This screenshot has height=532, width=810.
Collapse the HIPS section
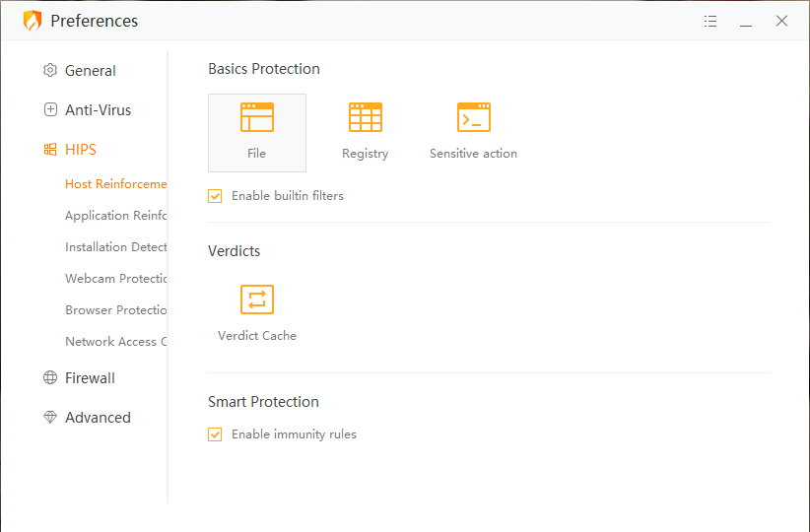point(81,150)
